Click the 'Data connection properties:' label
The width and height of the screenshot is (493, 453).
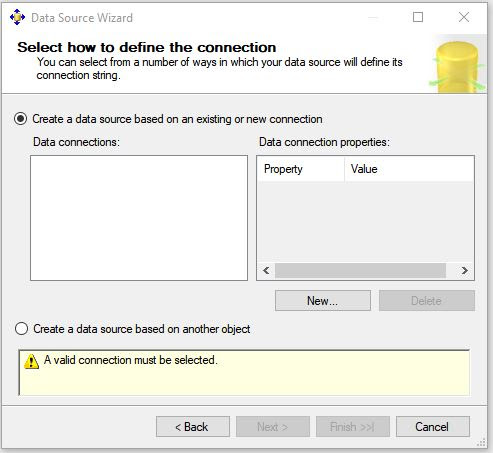pos(324,142)
